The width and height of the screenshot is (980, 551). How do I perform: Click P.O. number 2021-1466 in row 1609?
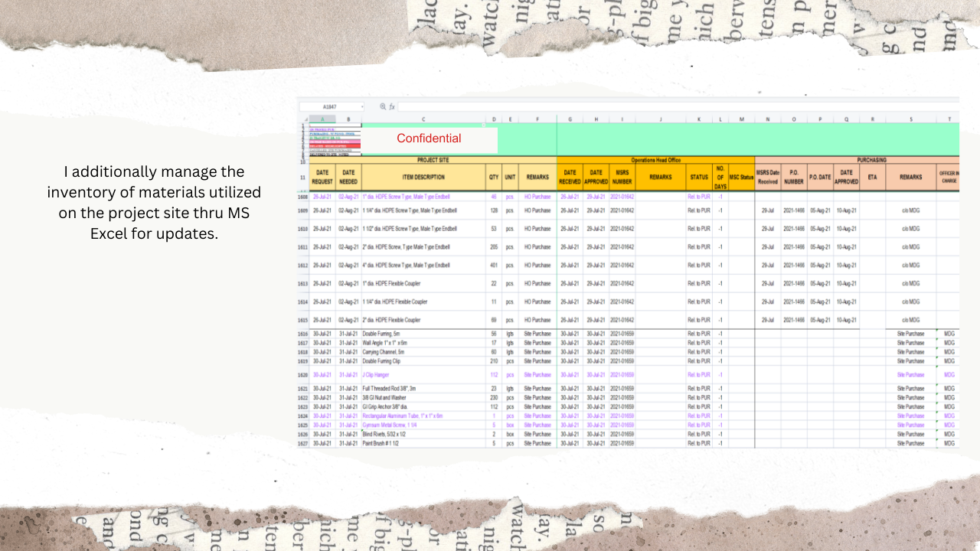point(794,210)
